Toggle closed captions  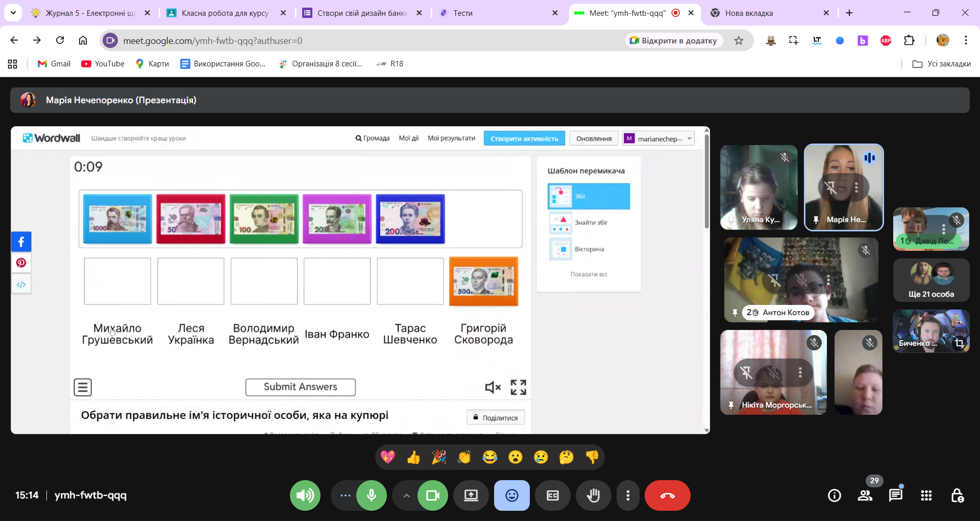[x=552, y=495]
